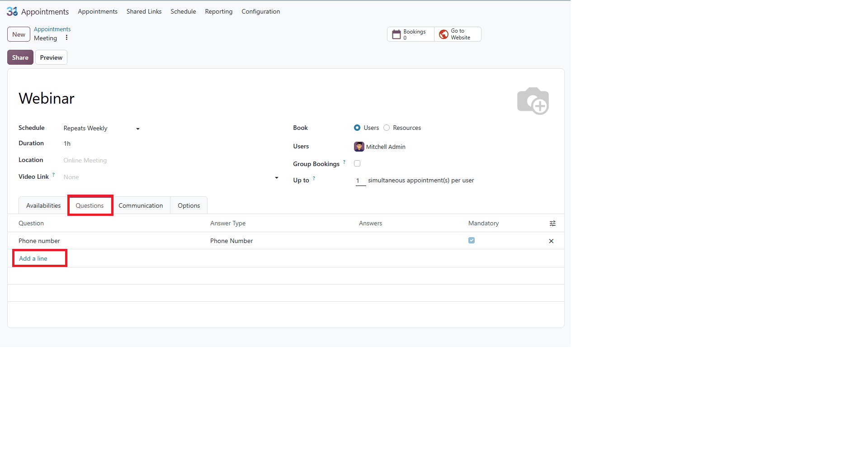The width and height of the screenshot is (868, 467).
Task: Show the Group Bookings help tooltip
Action: click(344, 162)
